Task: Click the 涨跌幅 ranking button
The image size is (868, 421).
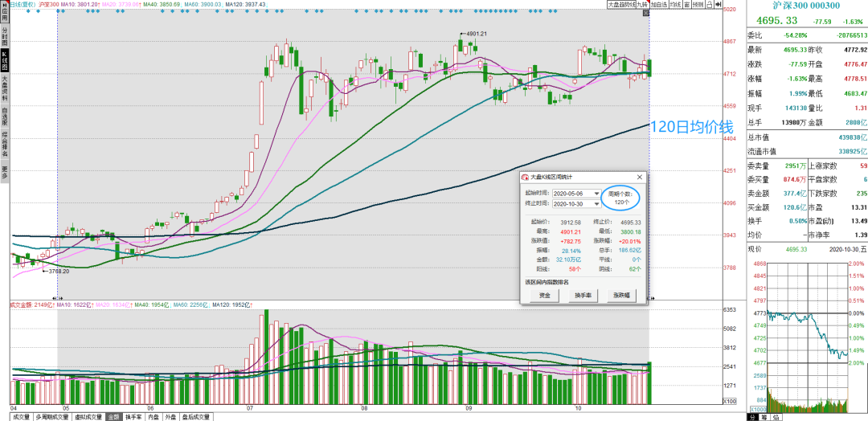Action: pos(622,296)
